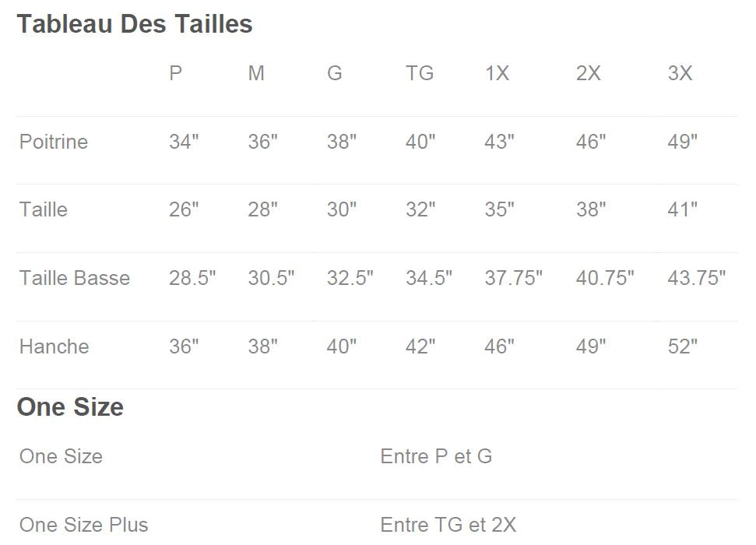Click the Poitrine row label
Image resolution: width=756 pixels, height=545 pixels.
(54, 142)
